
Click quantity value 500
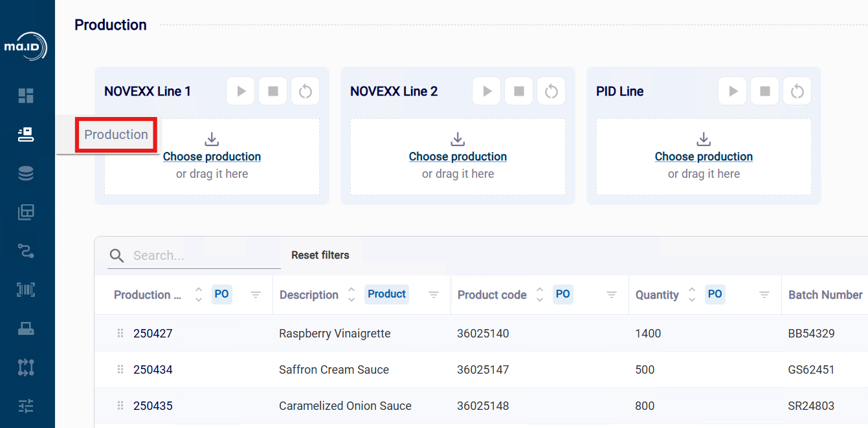pos(645,370)
